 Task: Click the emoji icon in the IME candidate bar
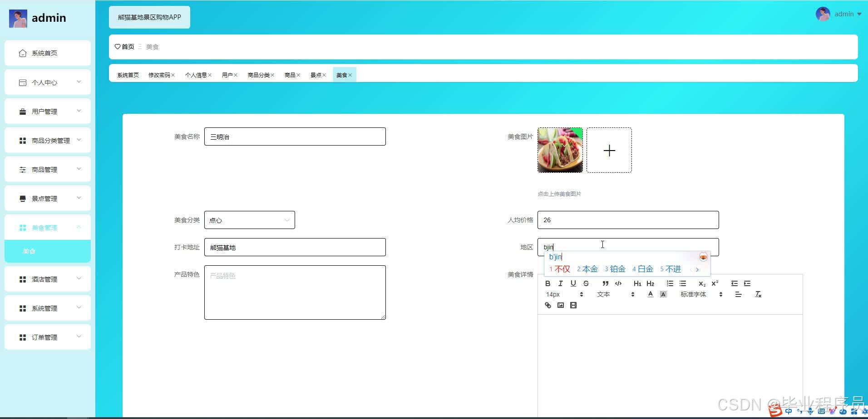[x=703, y=257]
